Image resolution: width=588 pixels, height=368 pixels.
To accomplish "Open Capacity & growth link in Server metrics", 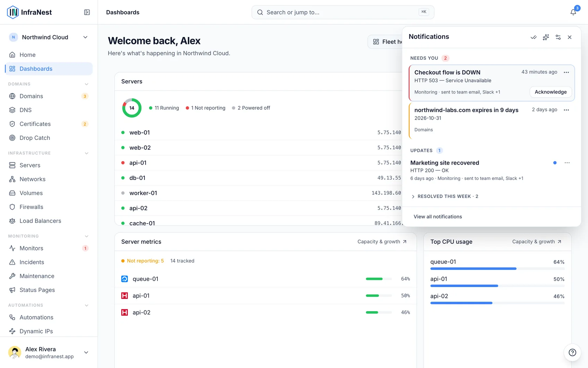I will click(382, 242).
